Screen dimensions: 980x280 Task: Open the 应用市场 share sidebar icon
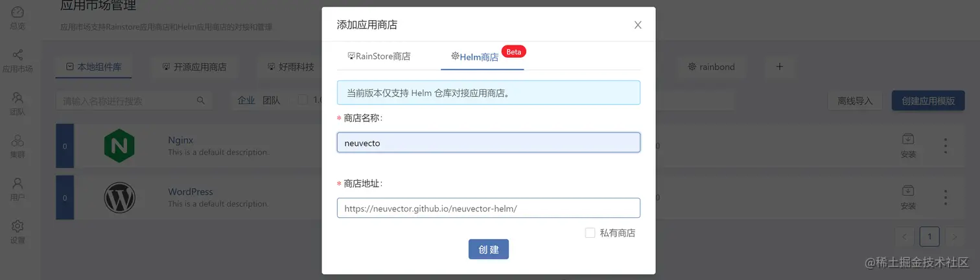(17, 55)
